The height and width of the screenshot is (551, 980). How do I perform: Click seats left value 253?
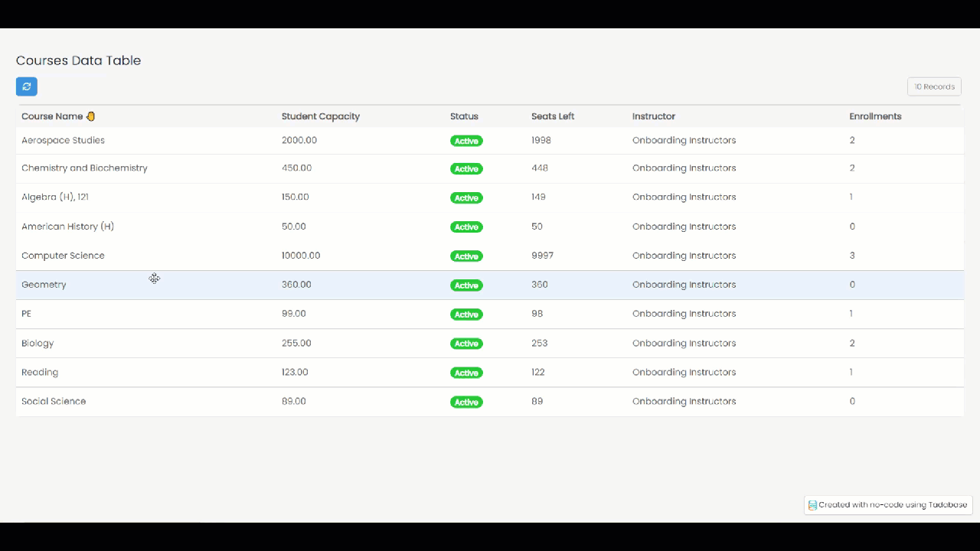click(540, 343)
